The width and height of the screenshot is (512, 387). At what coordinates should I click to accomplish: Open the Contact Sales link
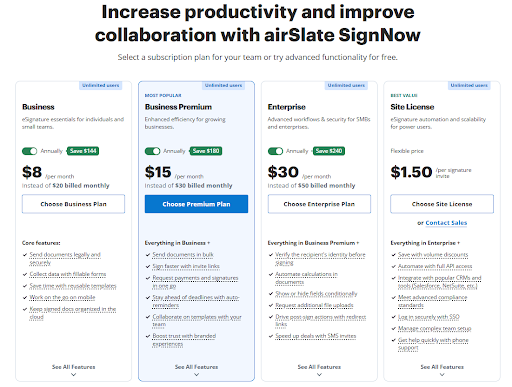coord(446,223)
